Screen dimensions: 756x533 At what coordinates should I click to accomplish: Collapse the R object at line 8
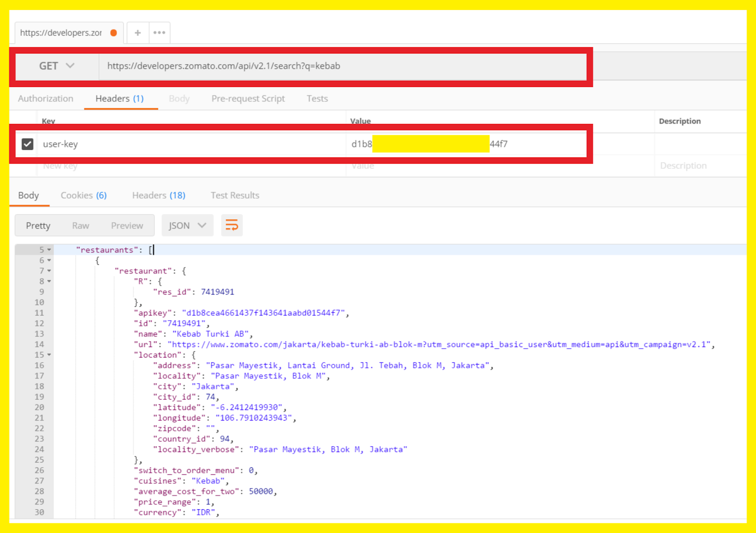(x=49, y=281)
